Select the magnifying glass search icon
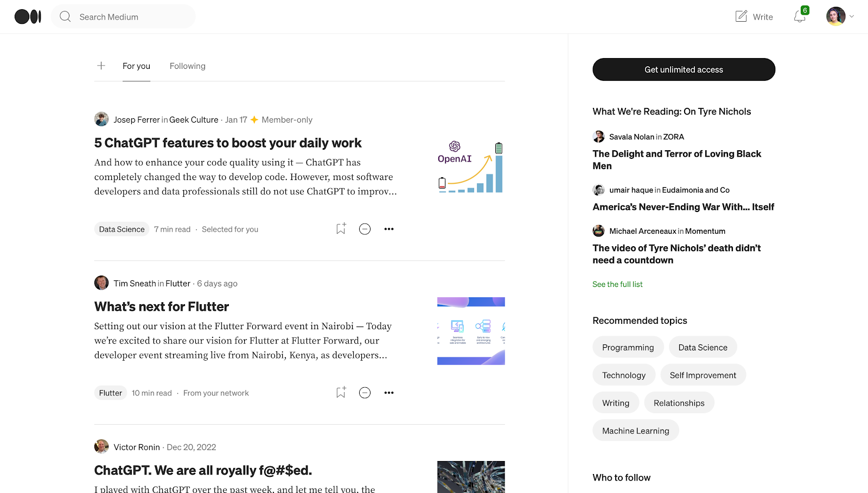The width and height of the screenshot is (868, 493). coord(65,16)
